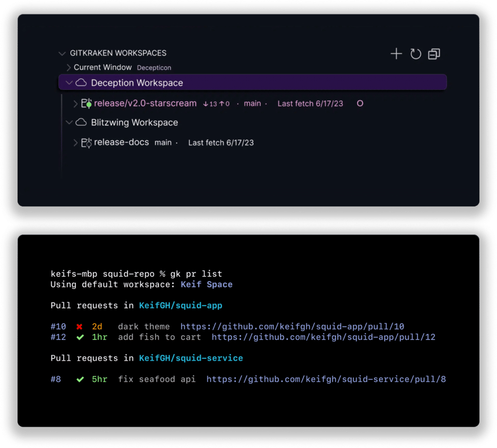Image resolution: width=497 pixels, height=448 pixels.
Task: Click the 'keifs-mbp squid-repo %' terminal prompt
Action: (108, 274)
